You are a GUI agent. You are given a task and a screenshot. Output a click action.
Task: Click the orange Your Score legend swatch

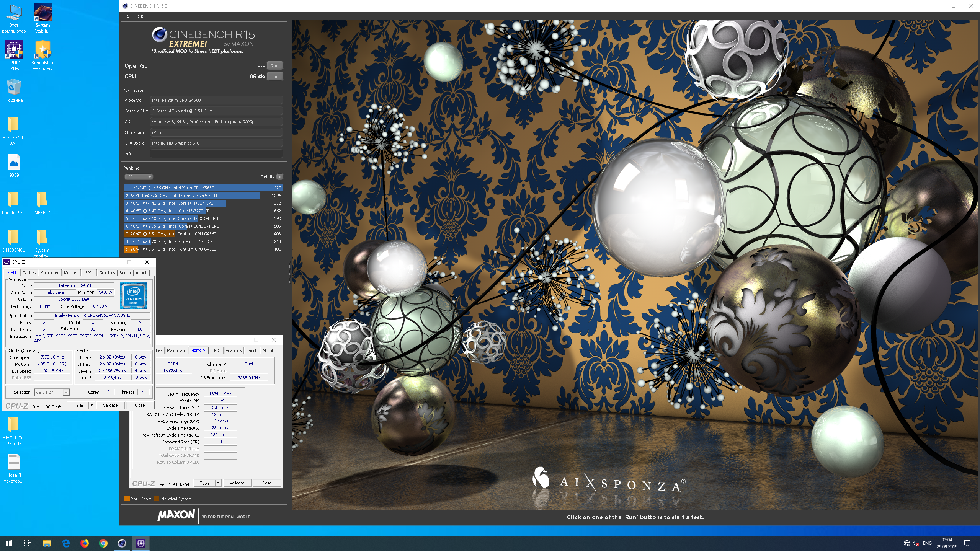pyautogui.click(x=127, y=499)
